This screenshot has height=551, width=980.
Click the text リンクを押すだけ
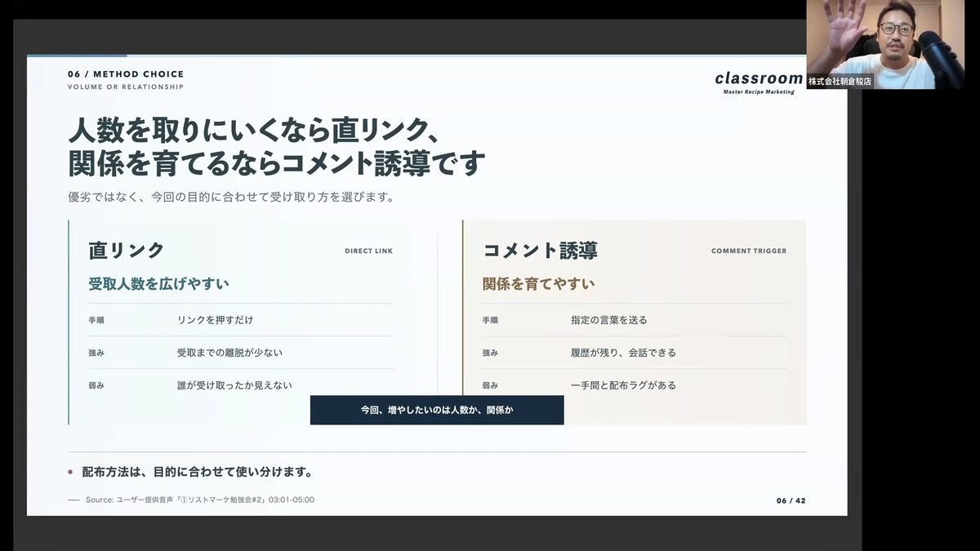pyautogui.click(x=215, y=320)
